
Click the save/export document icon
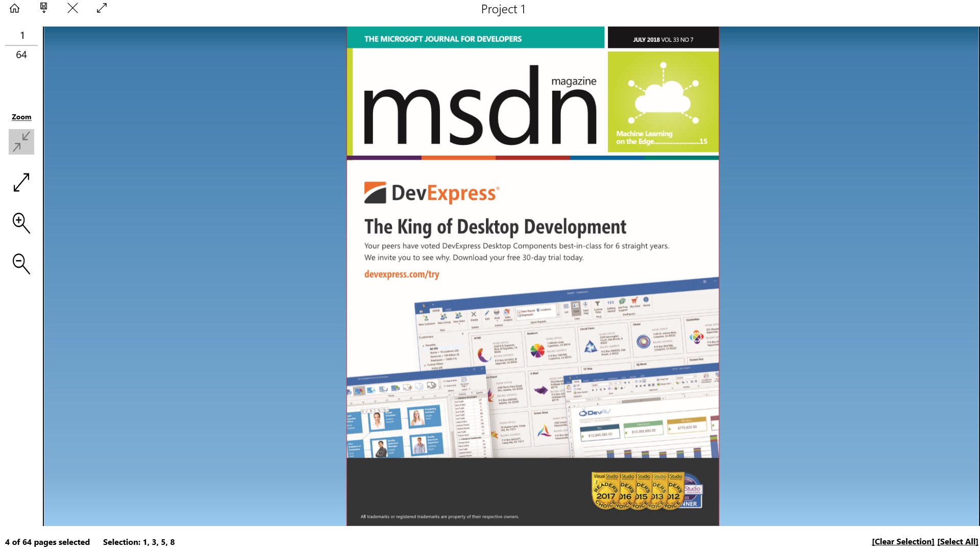tap(44, 8)
